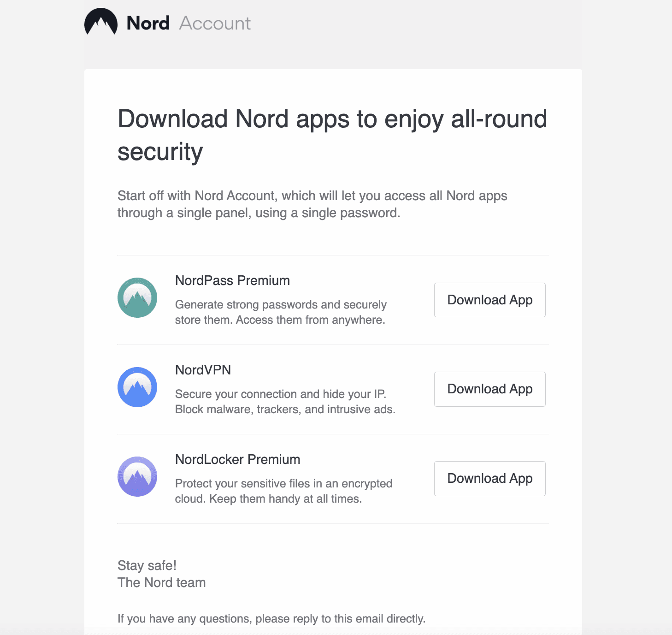The width and height of the screenshot is (672, 635).
Task: Click the 'Stay safe!' text
Action: click(147, 565)
